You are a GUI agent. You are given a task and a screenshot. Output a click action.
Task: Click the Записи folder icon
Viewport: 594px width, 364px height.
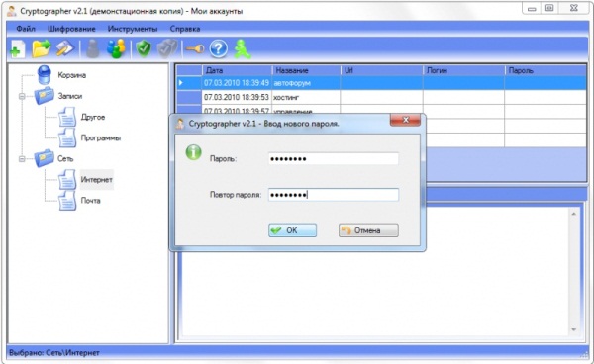45,96
